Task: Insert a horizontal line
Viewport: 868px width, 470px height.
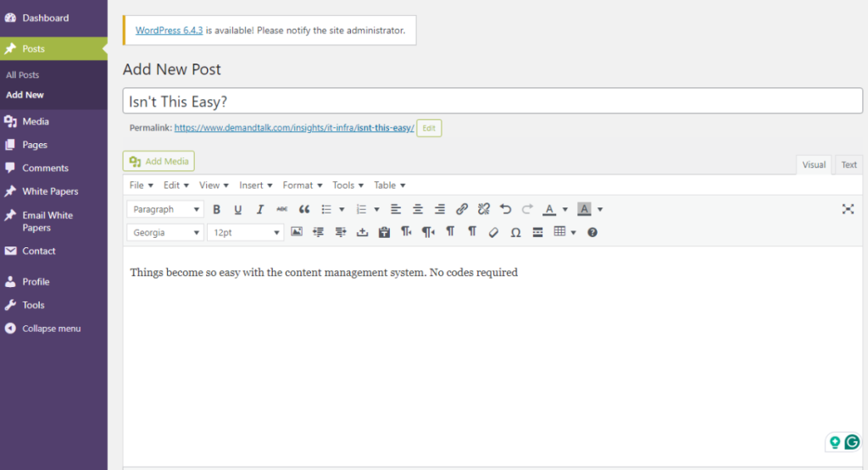Action: (x=537, y=232)
